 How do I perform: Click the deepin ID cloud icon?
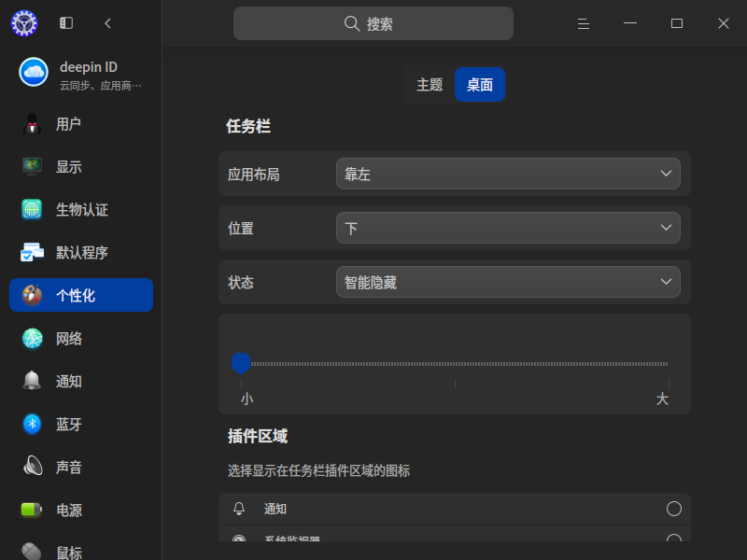point(34,72)
